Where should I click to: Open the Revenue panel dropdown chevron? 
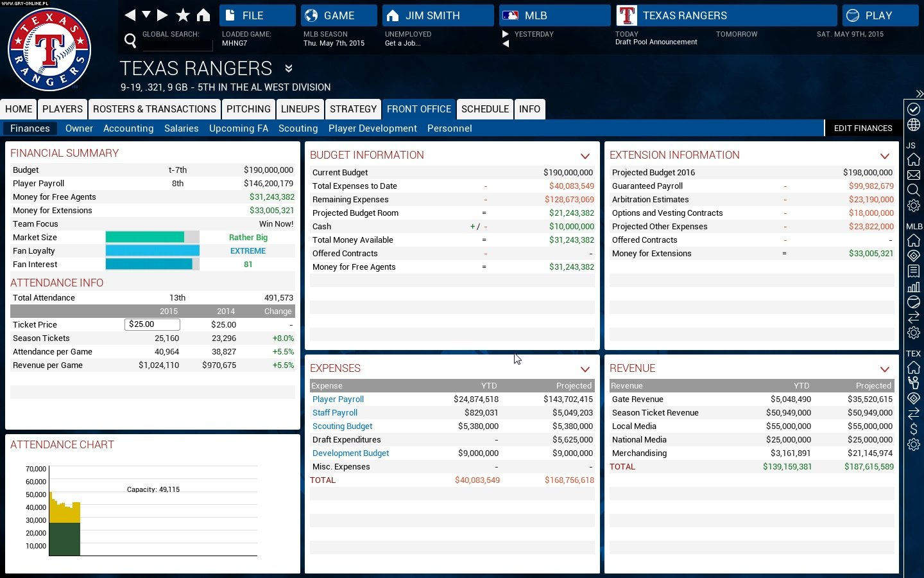tap(884, 369)
